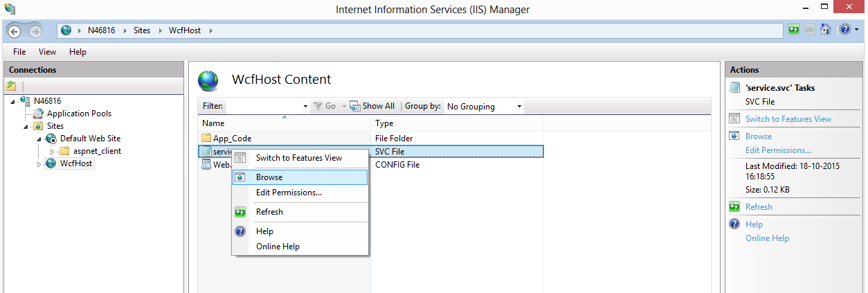Screen dimensions: 868x293
Task: Click Switch to Features View link in Actions
Action: pyautogui.click(x=788, y=119)
